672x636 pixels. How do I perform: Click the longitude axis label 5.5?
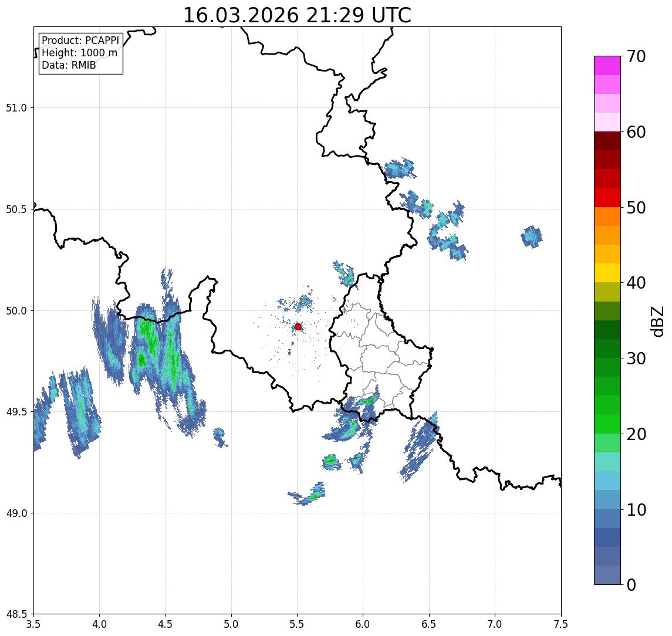298,624
